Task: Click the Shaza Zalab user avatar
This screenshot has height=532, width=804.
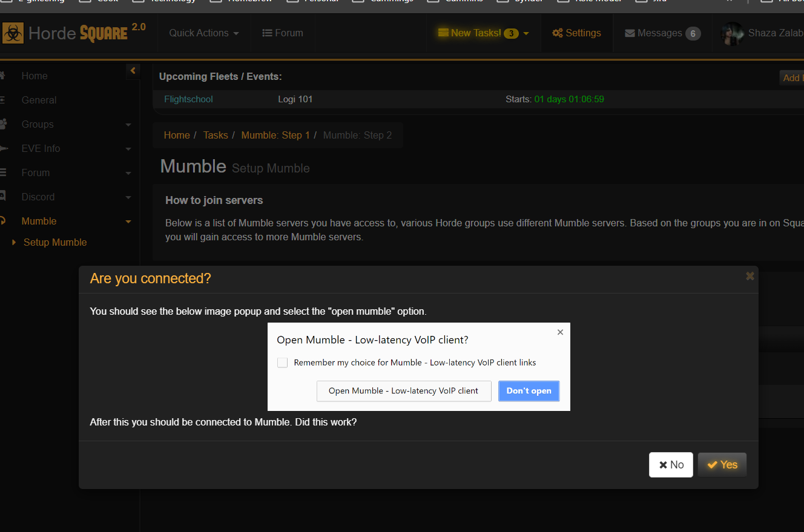Action: pos(732,33)
